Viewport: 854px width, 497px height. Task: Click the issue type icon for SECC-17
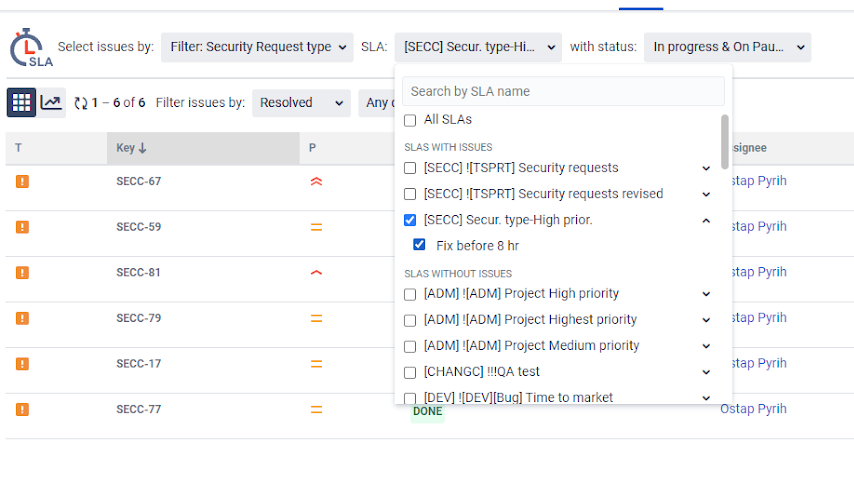coord(22,364)
